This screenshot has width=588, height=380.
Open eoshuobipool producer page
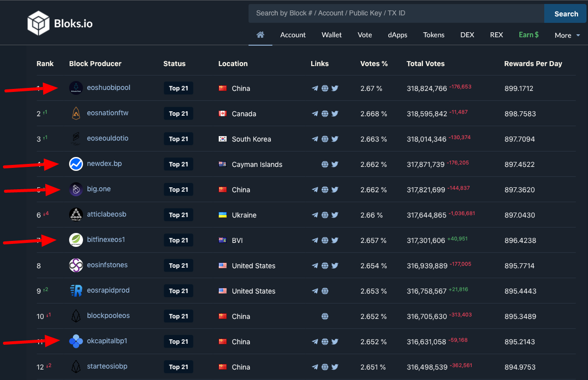click(109, 88)
